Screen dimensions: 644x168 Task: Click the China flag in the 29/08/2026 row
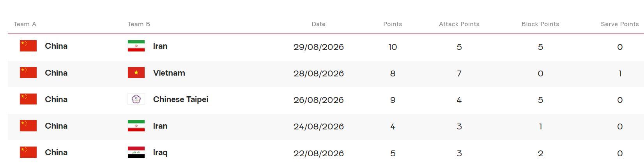(x=28, y=46)
